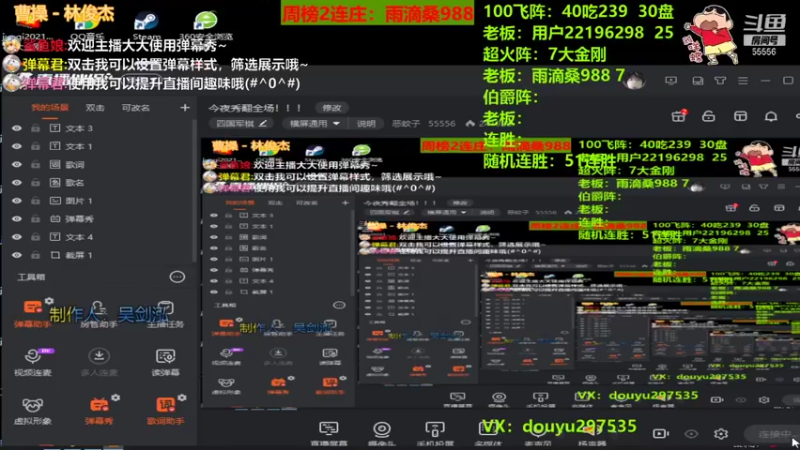Image resolution: width=800 pixels, height=450 pixels.
Task: Open the 歌词助手 tool in outermost toolbox
Action: [x=165, y=411]
